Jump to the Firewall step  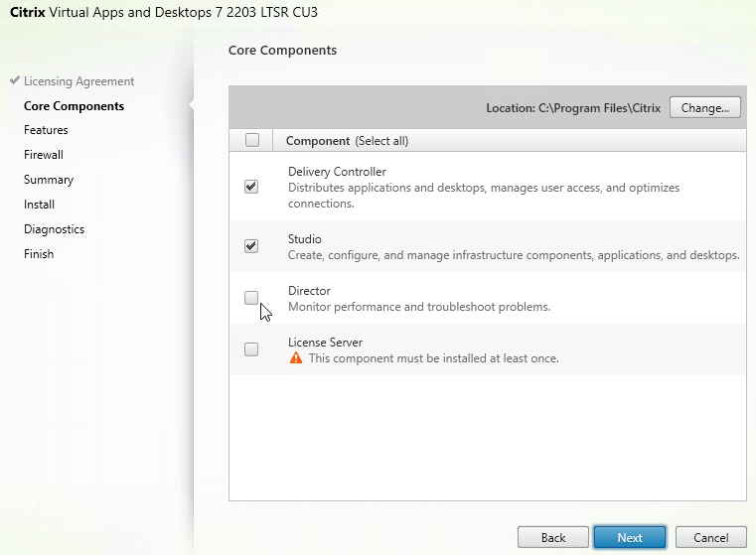(44, 155)
